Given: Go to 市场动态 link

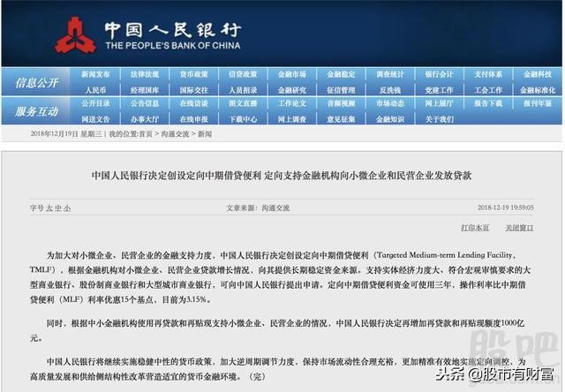Looking at the screenshot, I should tap(390, 104).
